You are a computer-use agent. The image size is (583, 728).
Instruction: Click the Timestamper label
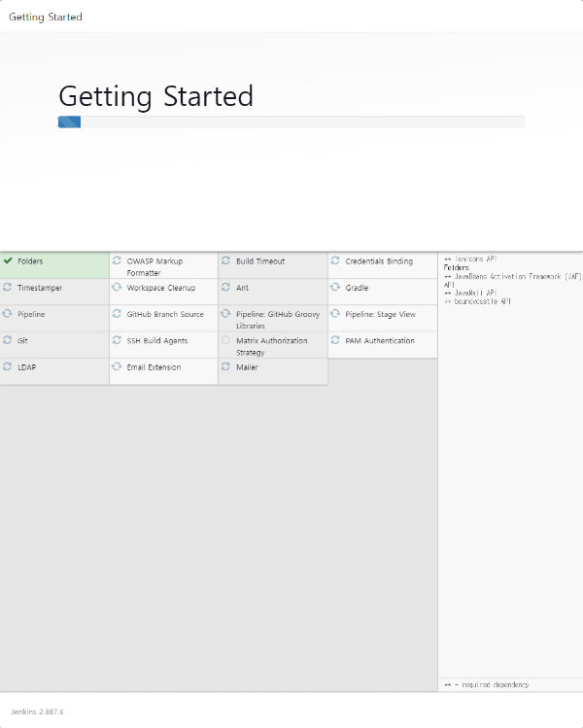[x=40, y=288]
